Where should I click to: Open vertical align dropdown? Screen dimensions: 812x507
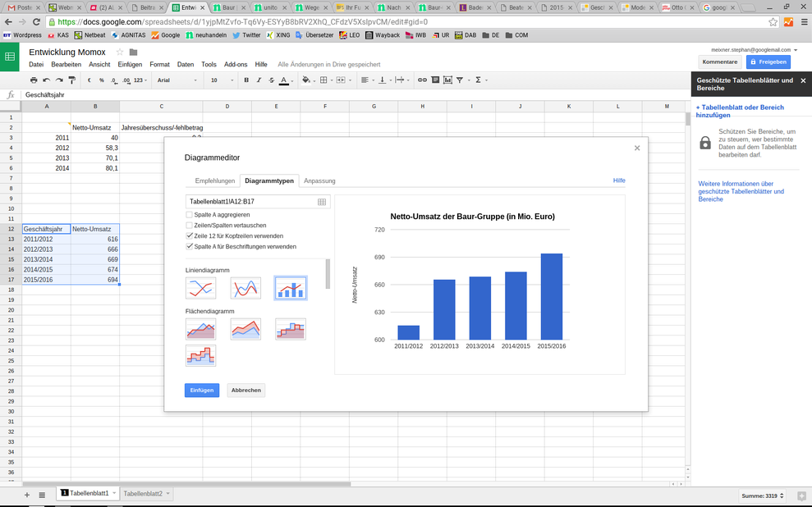coord(385,80)
